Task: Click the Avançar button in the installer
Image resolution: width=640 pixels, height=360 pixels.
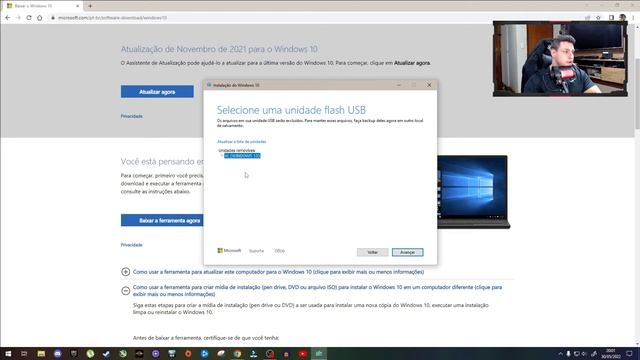Action: (x=407, y=252)
